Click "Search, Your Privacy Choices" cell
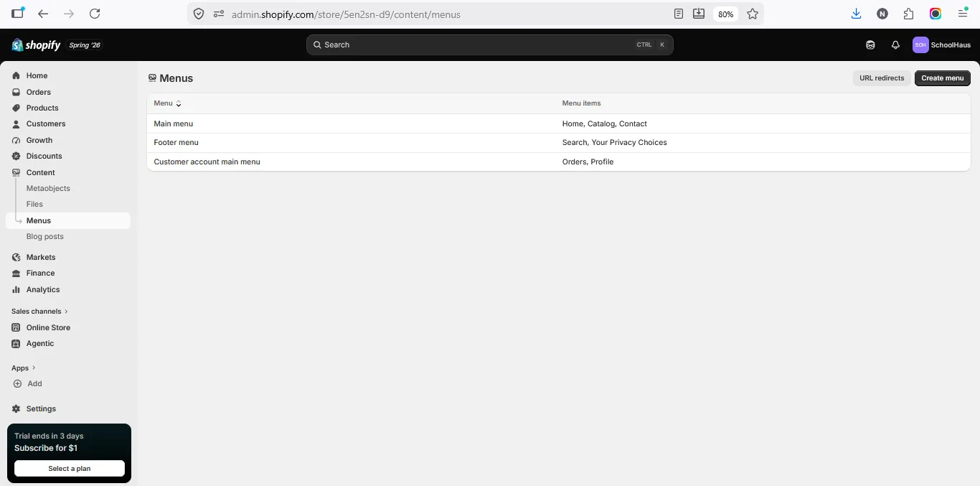This screenshot has height=486, width=980. [615, 142]
